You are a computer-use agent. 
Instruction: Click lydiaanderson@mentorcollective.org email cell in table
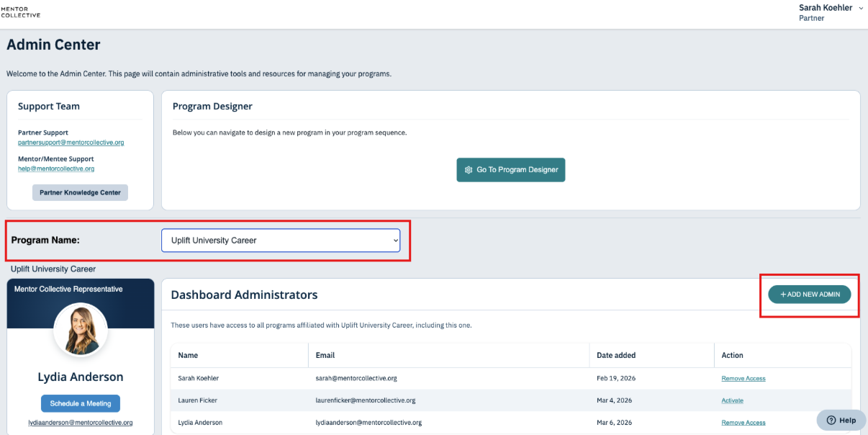[369, 423]
